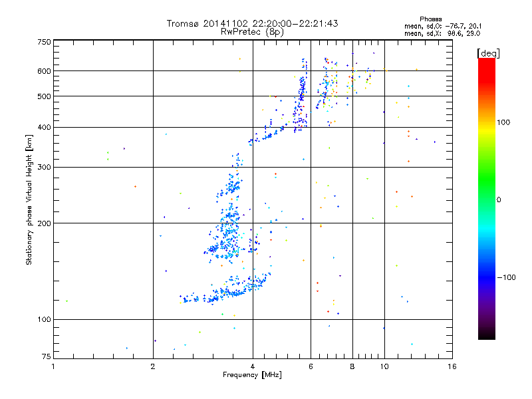The image size is (532, 399).
Task: Click the y-axis tick label '600'
Action: click(44, 71)
